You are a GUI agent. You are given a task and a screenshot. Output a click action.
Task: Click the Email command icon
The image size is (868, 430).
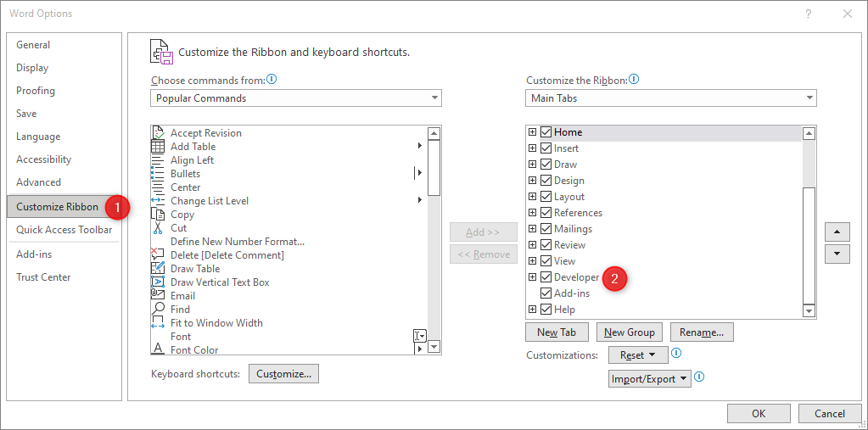point(158,295)
